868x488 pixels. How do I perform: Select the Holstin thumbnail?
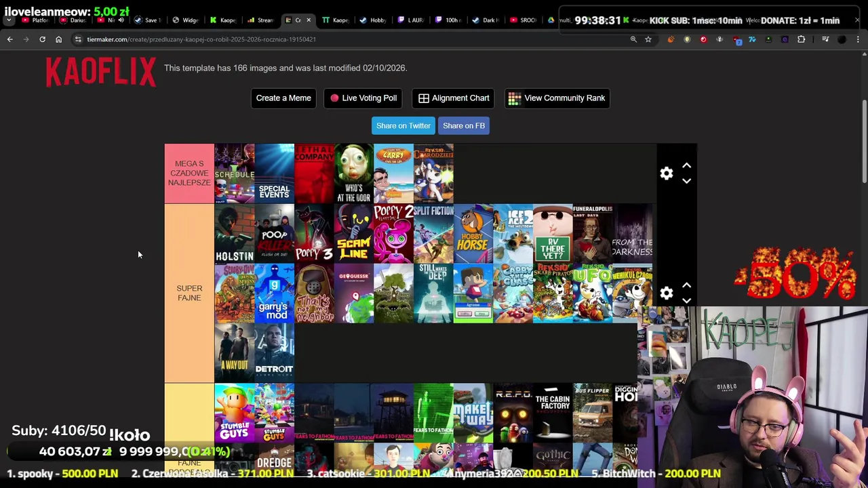tap(235, 234)
